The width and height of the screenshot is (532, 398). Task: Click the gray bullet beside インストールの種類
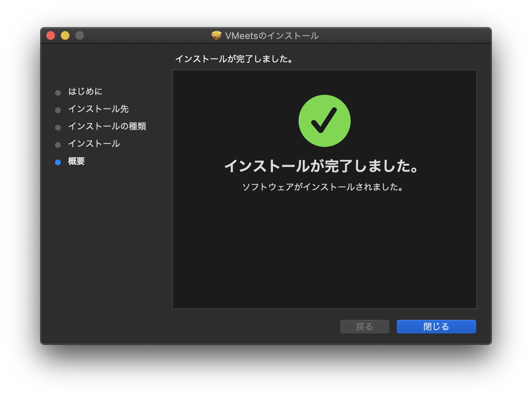(58, 128)
